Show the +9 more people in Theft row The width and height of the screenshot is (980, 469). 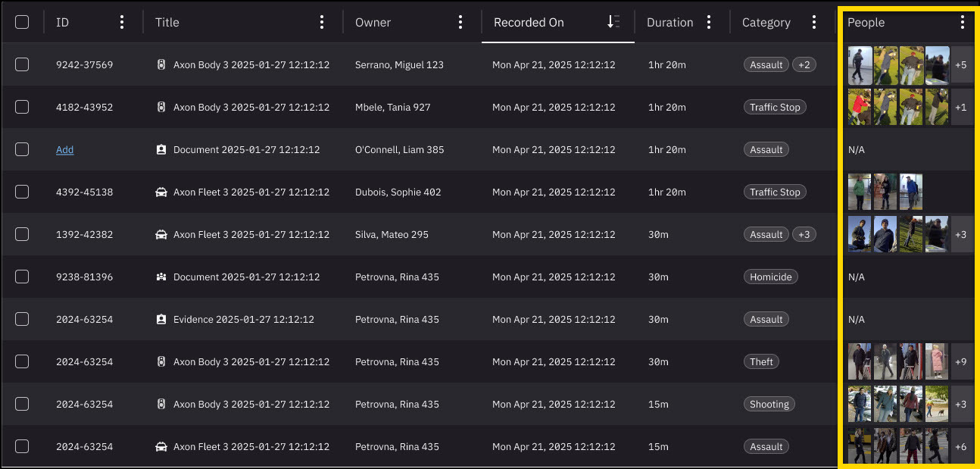pyautogui.click(x=961, y=361)
